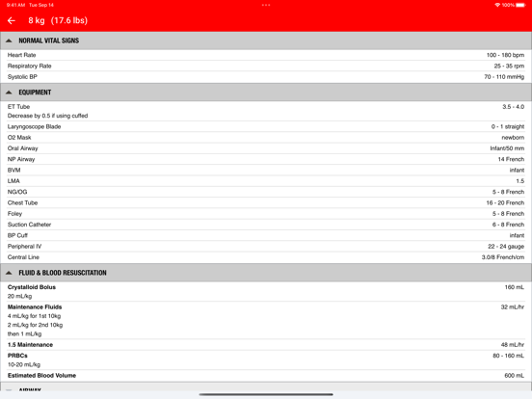Select the Maintenance Fluids entry
Screen dimensions: 532x399
click(x=266, y=320)
